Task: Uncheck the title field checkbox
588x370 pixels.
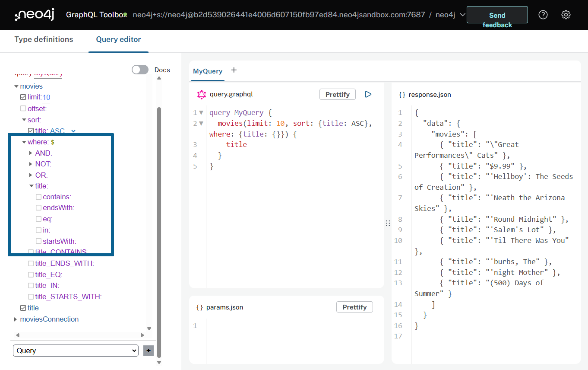Action: [x=23, y=308]
